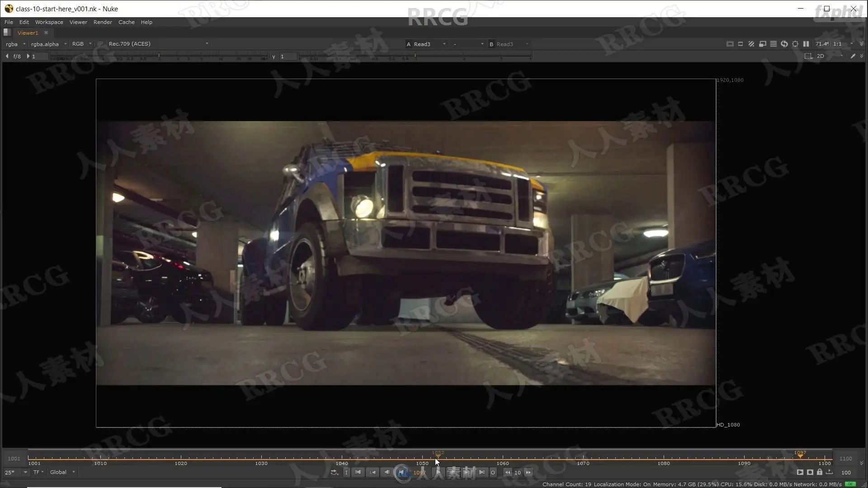Open the wipe composite mode dropdown

(x=468, y=44)
